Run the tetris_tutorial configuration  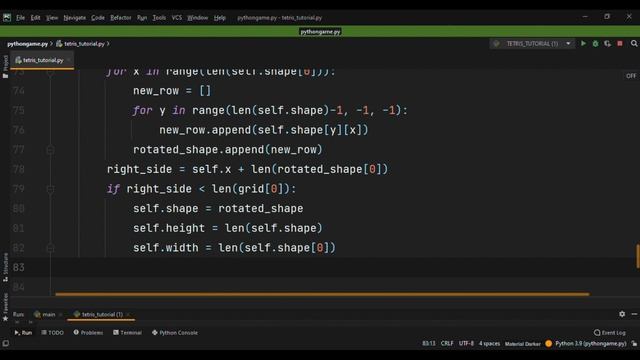(583, 43)
